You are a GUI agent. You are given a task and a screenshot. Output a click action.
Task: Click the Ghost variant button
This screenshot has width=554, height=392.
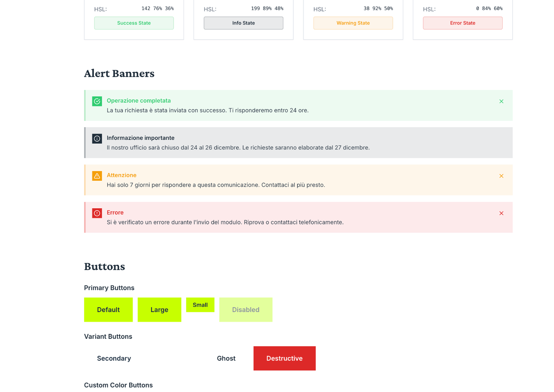coord(226,359)
